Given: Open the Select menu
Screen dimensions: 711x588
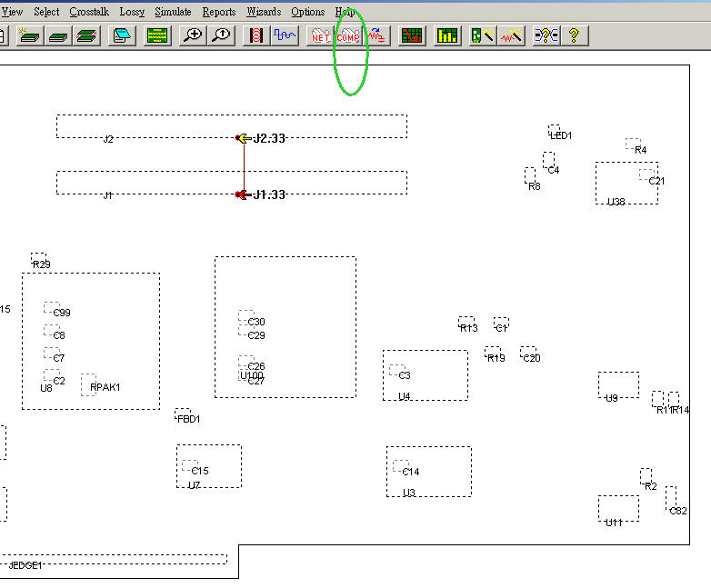Looking at the screenshot, I should point(46,12).
